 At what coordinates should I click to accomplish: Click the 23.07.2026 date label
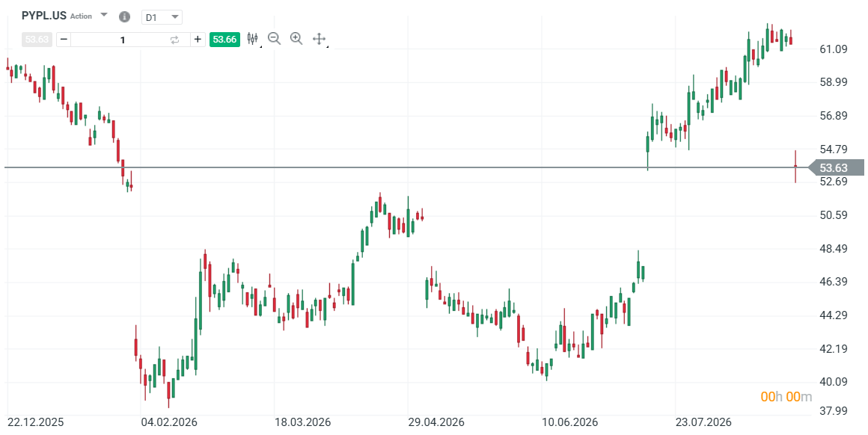pyautogui.click(x=703, y=422)
